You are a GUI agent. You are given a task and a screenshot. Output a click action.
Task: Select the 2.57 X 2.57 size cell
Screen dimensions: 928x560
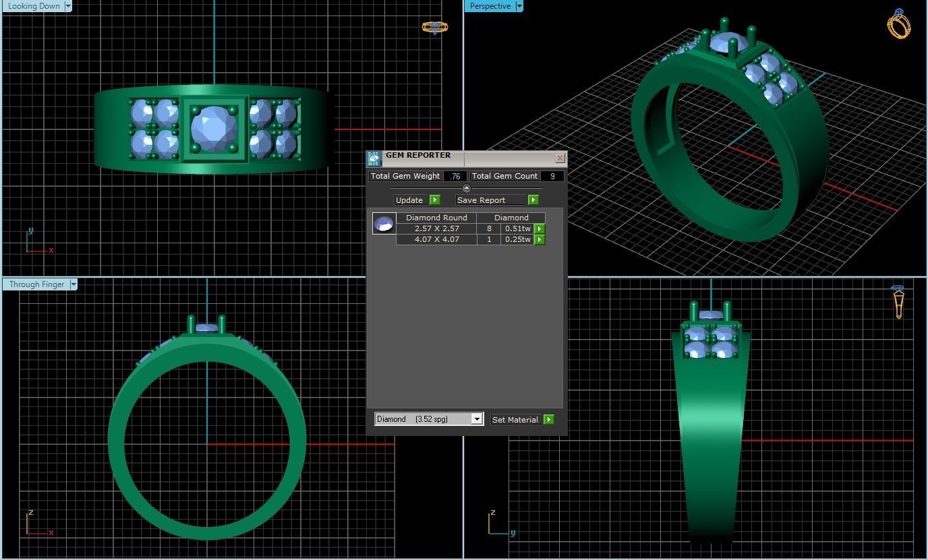(436, 228)
